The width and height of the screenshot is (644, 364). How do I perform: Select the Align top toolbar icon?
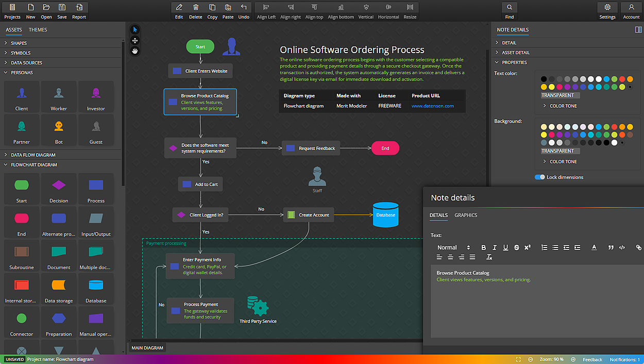tap(314, 7)
